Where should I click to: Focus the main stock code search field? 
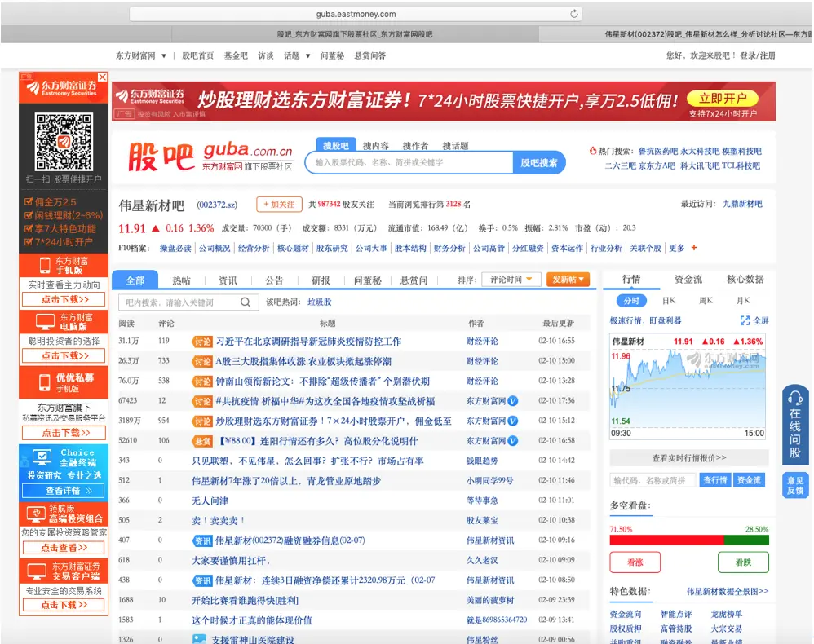[410, 163]
